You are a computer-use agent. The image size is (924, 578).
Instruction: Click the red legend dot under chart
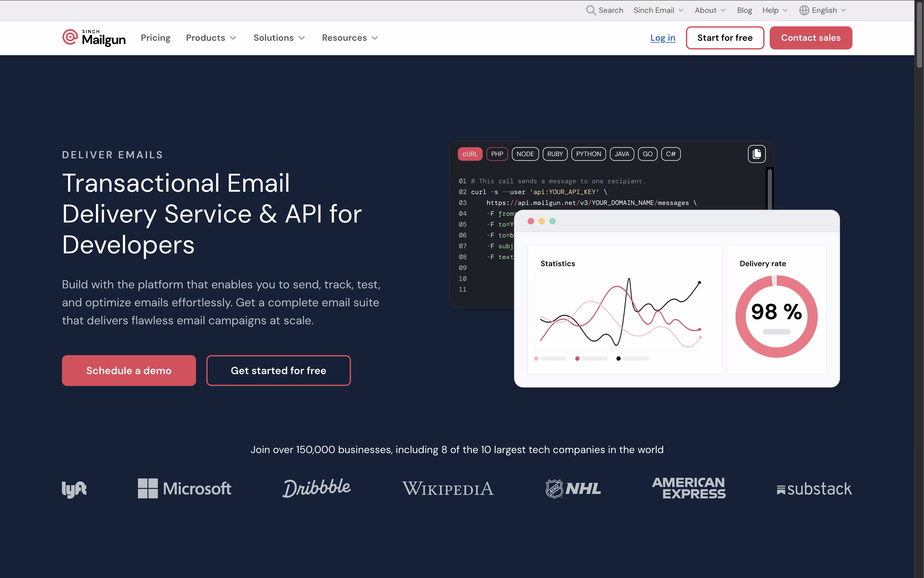pyautogui.click(x=577, y=359)
